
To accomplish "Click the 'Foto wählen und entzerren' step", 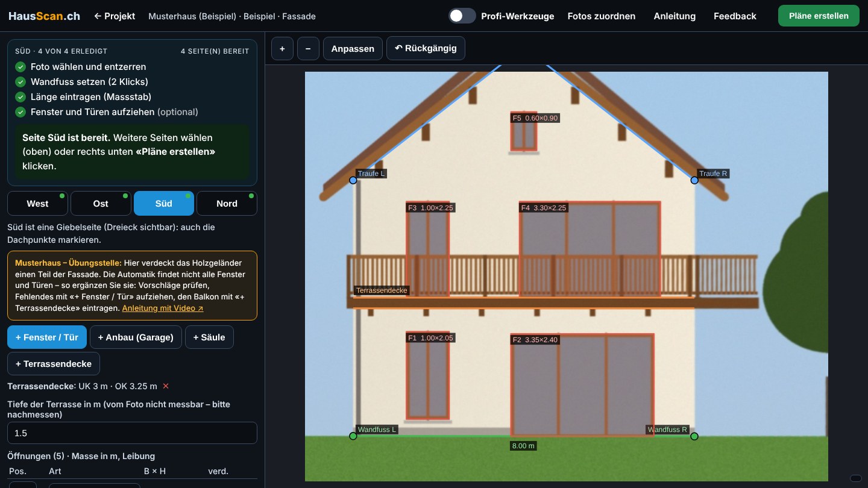I will [88, 67].
